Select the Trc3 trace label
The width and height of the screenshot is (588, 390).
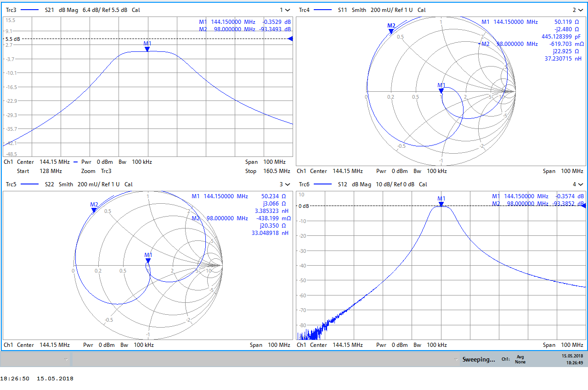coord(11,10)
